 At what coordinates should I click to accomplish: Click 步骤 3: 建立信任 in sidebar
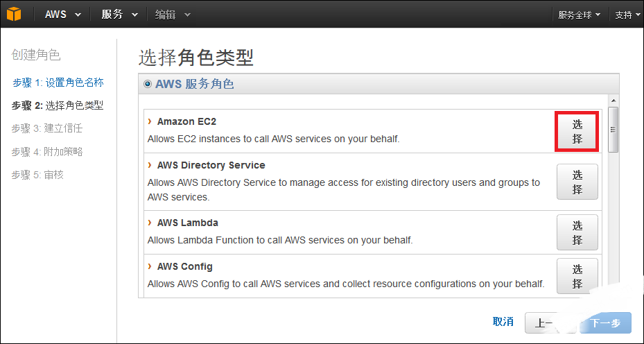[47, 128]
